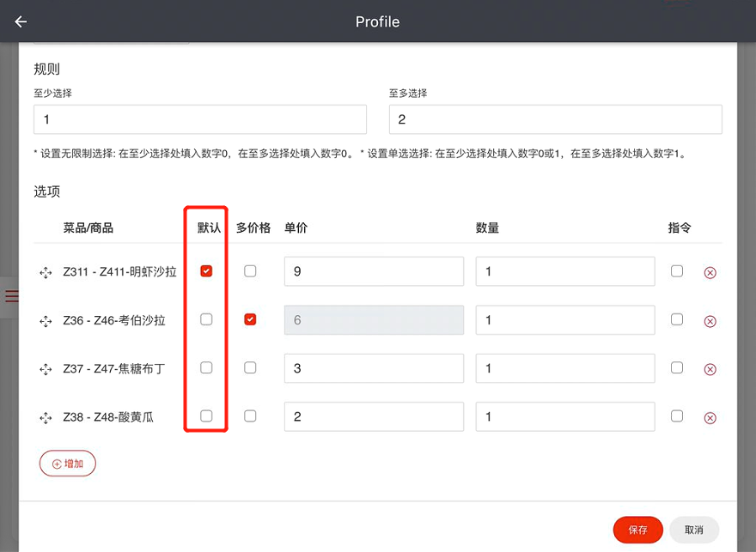Delete the Z37 焦糖布丁 option row
The image size is (756, 552).
pyautogui.click(x=710, y=369)
